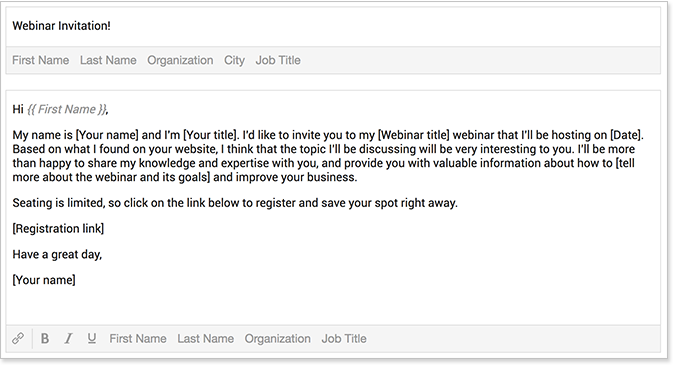Toggle italic formatting in body toolbar
This screenshot has width=673, height=365.
pyautogui.click(x=68, y=338)
